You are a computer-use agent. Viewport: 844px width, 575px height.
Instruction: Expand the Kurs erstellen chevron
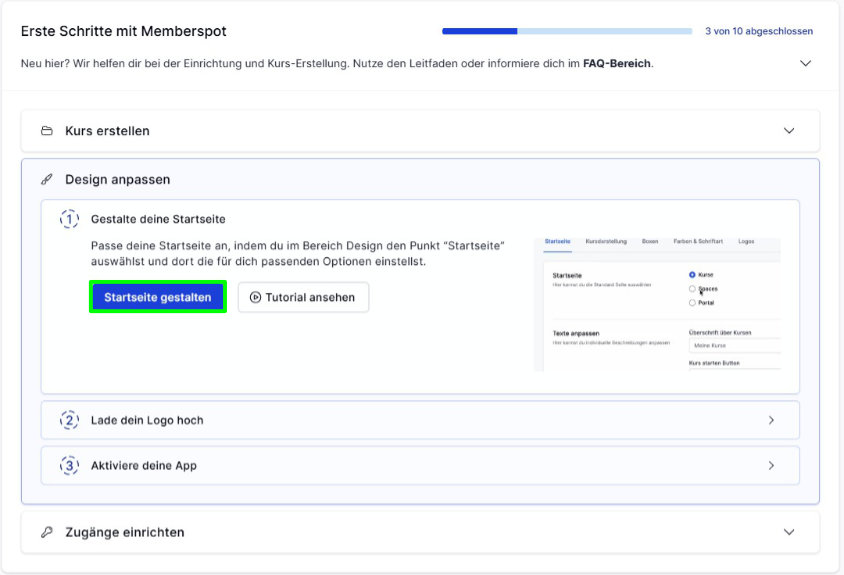(789, 131)
